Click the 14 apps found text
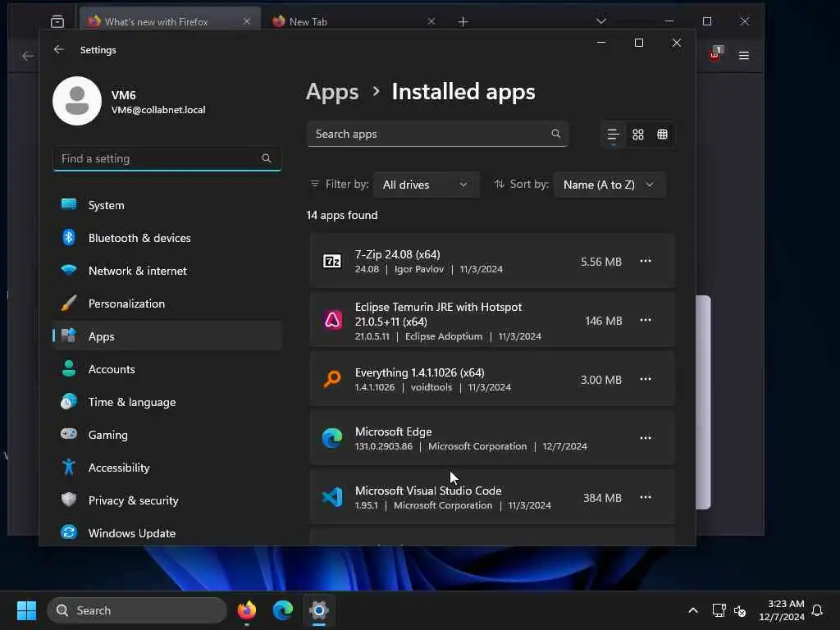 [x=342, y=215]
